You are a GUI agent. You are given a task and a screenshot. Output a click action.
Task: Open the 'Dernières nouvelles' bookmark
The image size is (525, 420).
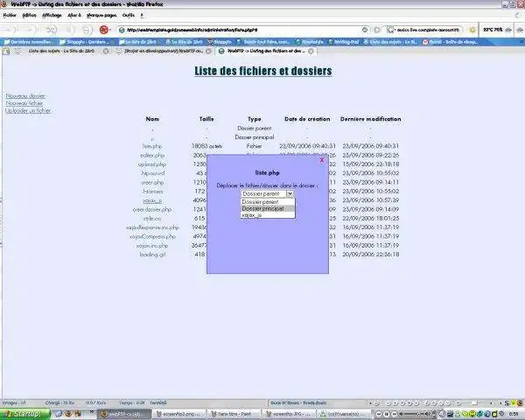tap(28, 42)
